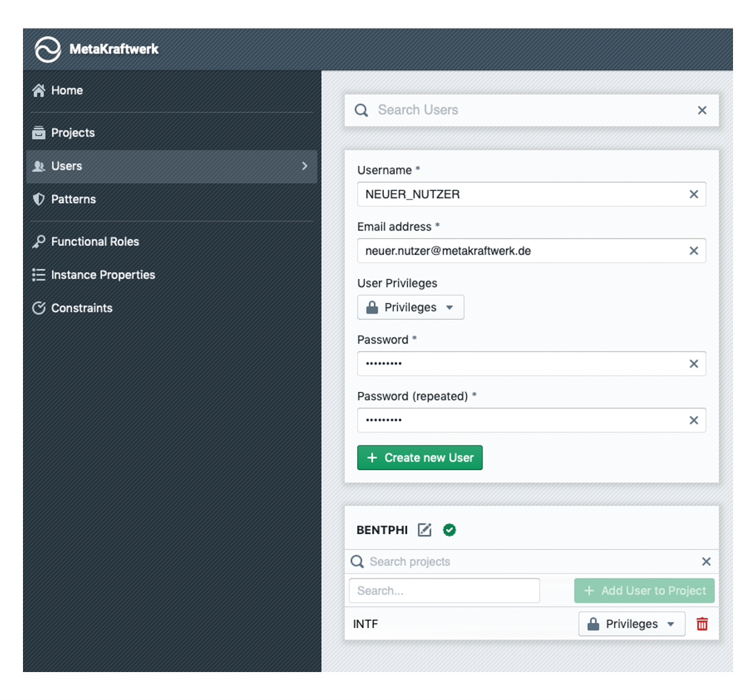Open Constraints in the sidebar
Viewport: 756px width, 700px height.
click(x=81, y=308)
